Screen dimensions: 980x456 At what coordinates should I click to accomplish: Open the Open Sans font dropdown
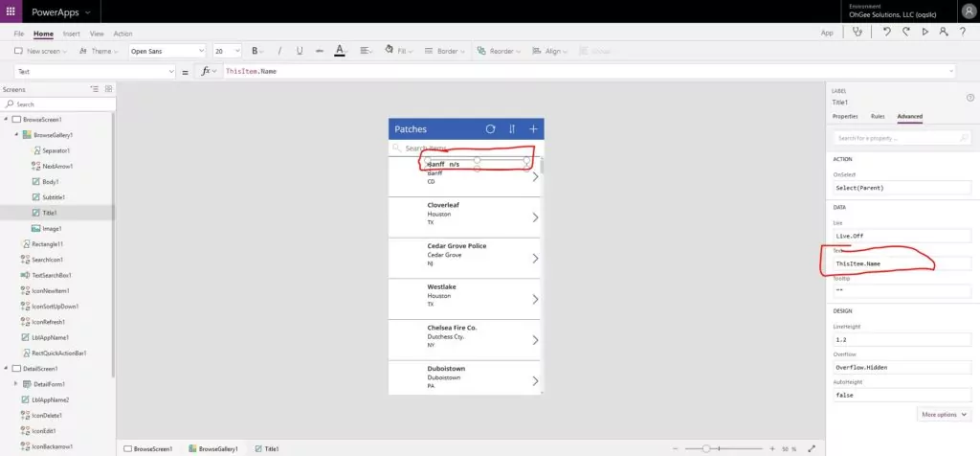tap(167, 52)
